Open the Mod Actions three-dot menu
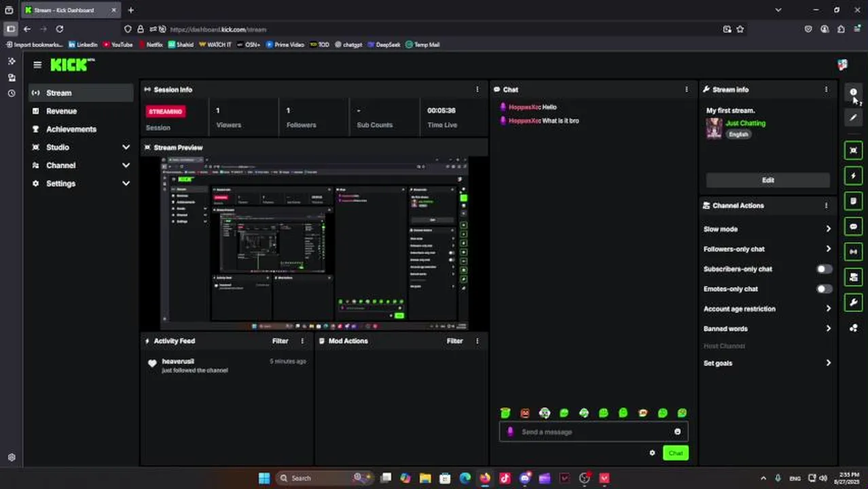 (x=477, y=341)
